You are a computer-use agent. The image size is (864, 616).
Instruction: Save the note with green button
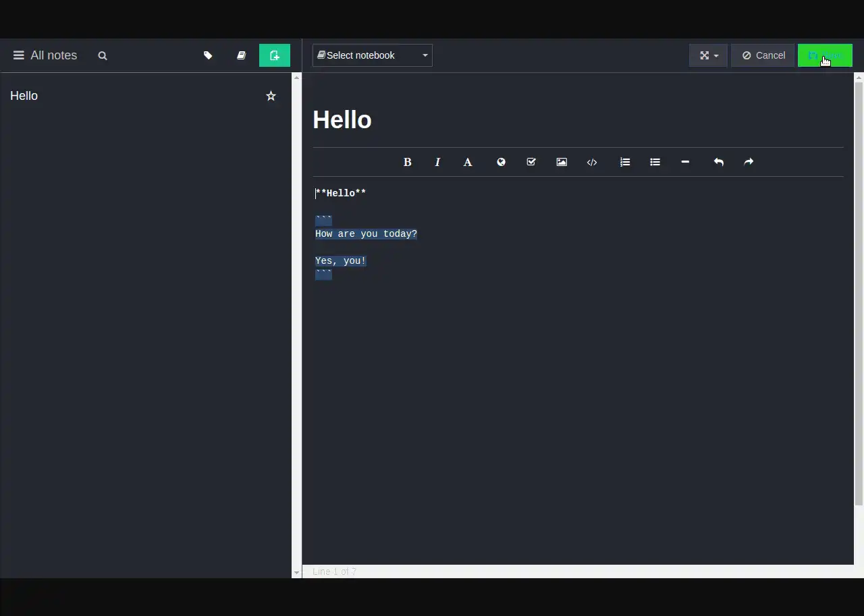click(825, 55)
